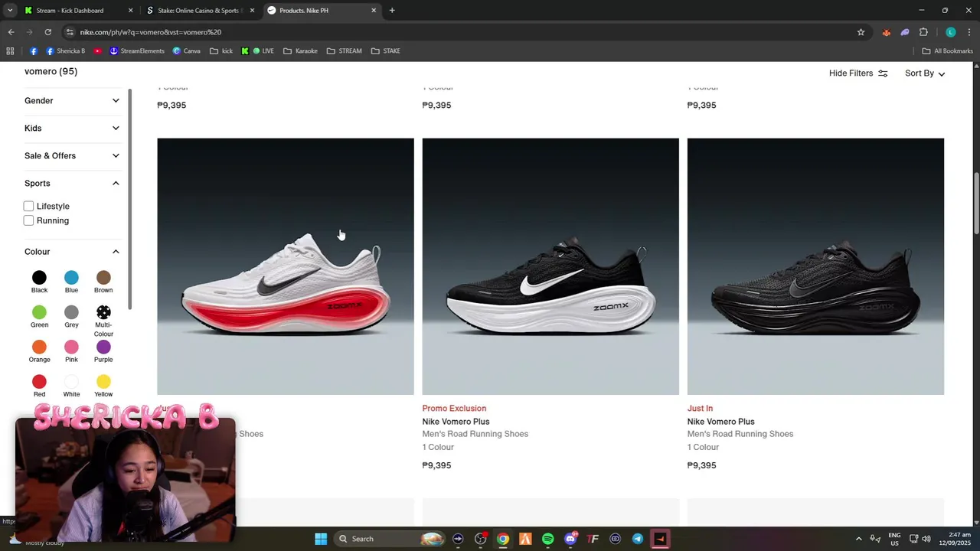This screenshot has width=980, height=551.
Task: Open Chrome's three-dot menu
Action: tap(969, 32)
